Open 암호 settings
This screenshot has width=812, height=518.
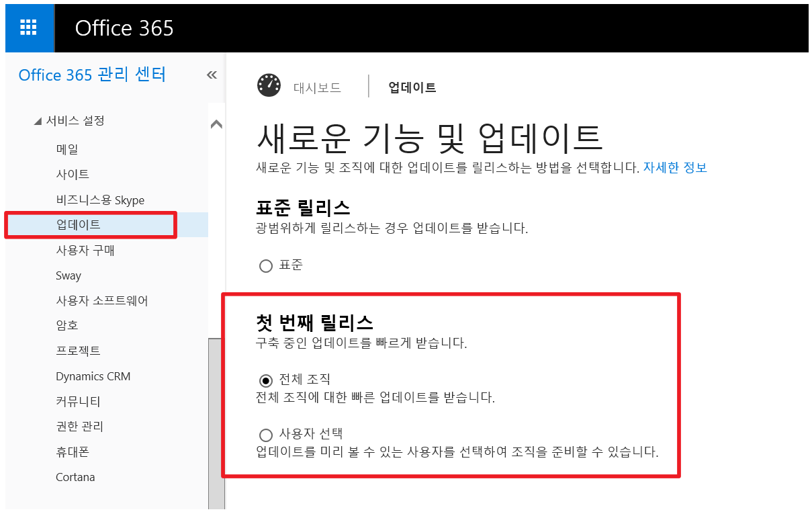67,325
